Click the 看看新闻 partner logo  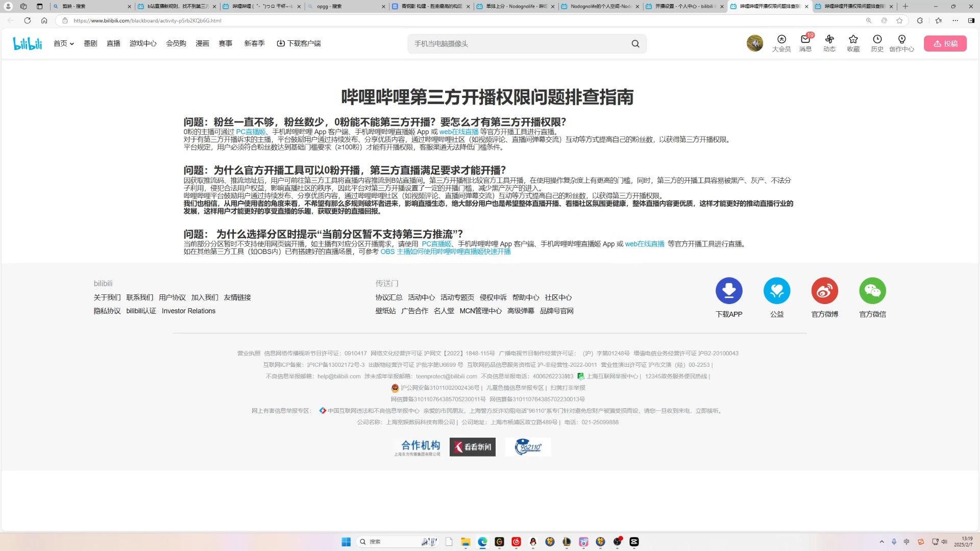coord(473,447)
